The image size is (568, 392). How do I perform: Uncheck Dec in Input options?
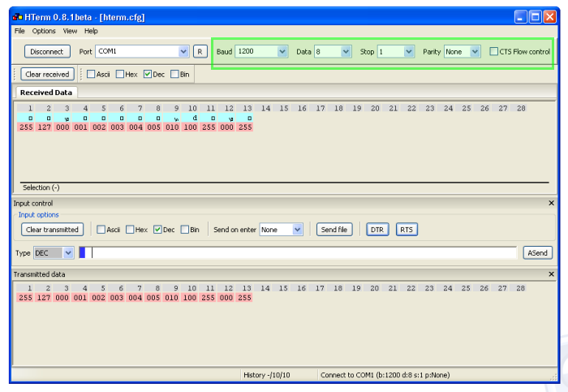click(158, 230)
